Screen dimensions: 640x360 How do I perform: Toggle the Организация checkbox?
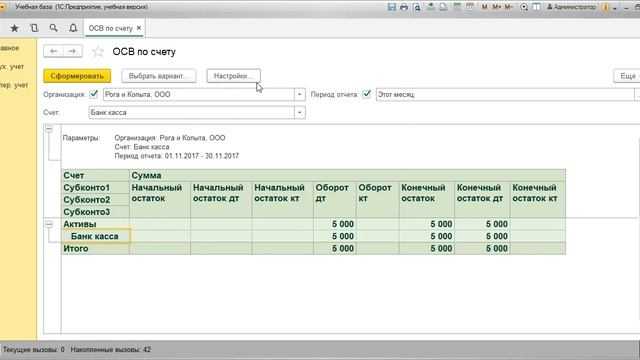(94, 94)
